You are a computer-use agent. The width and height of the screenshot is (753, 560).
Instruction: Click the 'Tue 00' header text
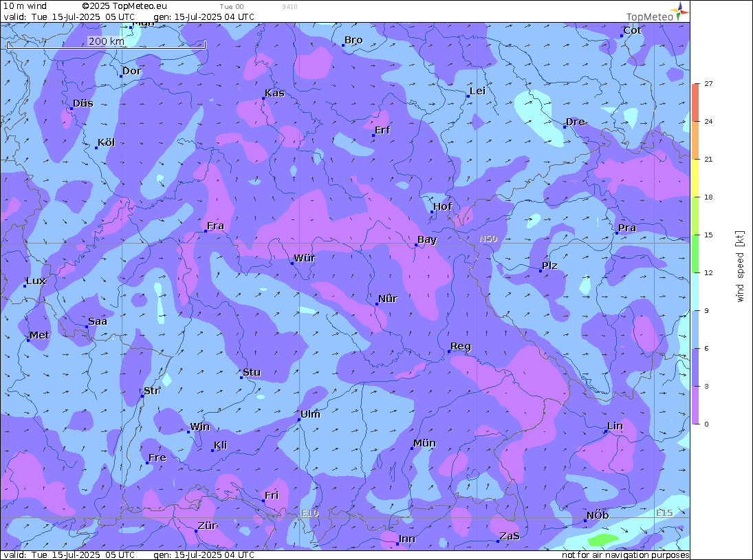coord(232,7)
